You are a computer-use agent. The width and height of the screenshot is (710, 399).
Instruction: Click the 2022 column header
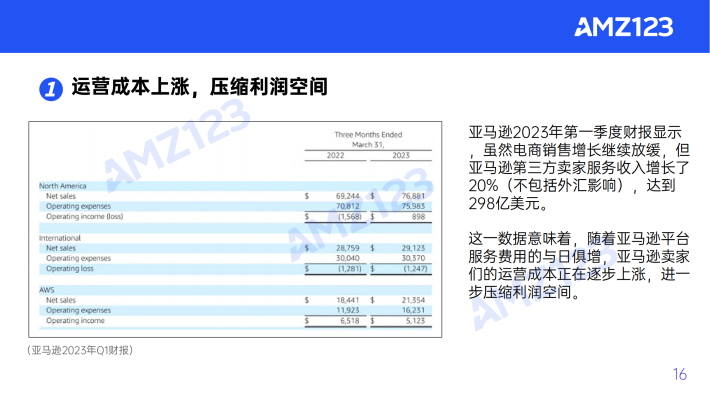[x=336, y=155]
